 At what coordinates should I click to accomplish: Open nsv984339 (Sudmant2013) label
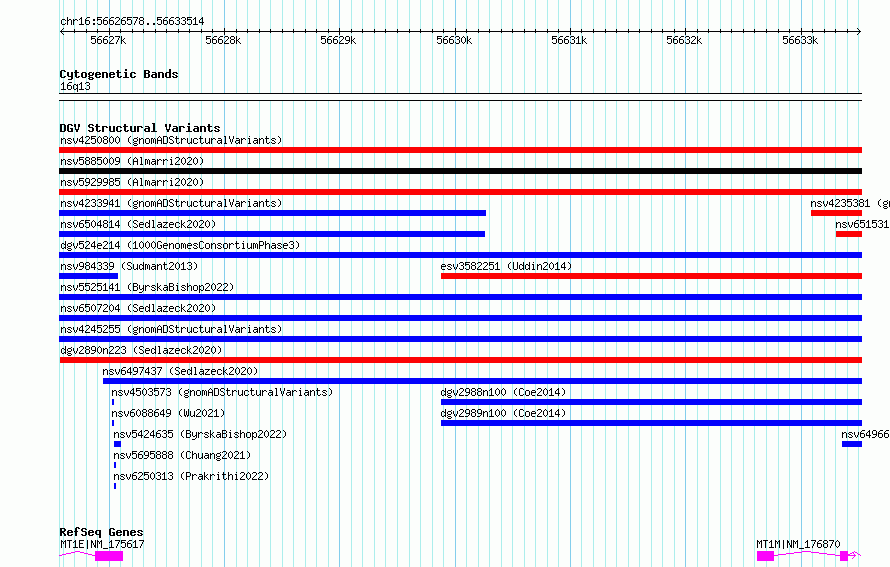point(129,266)
